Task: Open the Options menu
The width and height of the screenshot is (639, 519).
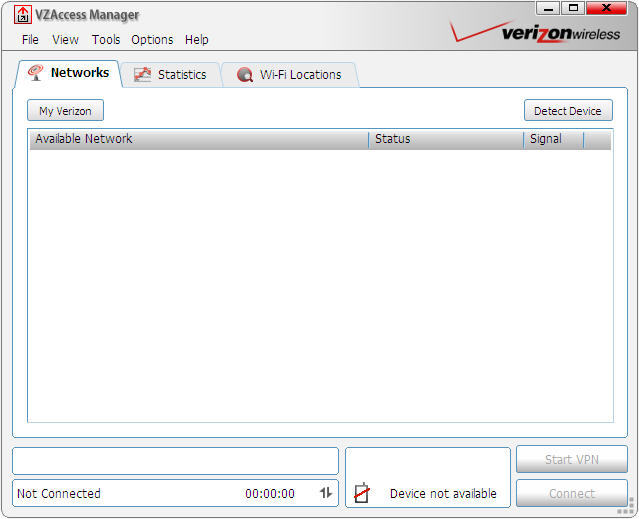Action: (x=152, y=40)
